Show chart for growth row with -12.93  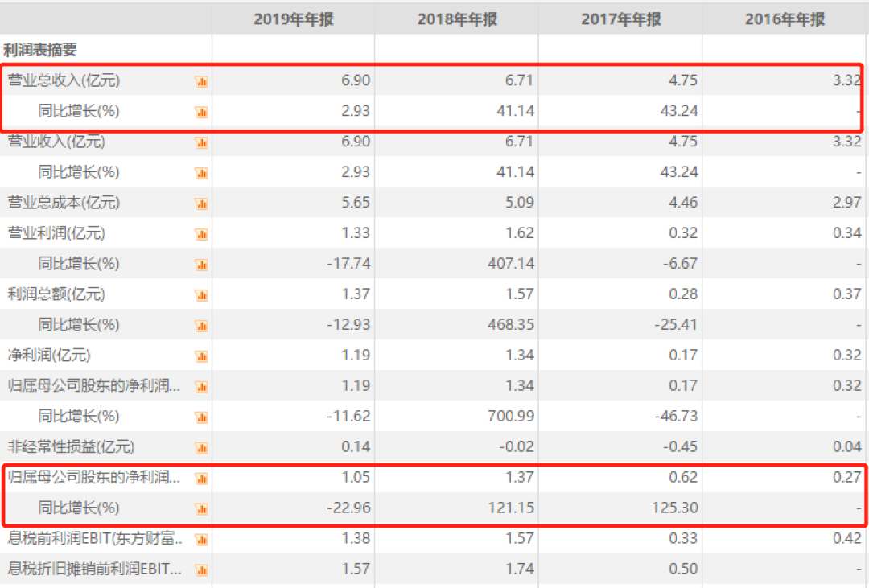pos(201,326)
